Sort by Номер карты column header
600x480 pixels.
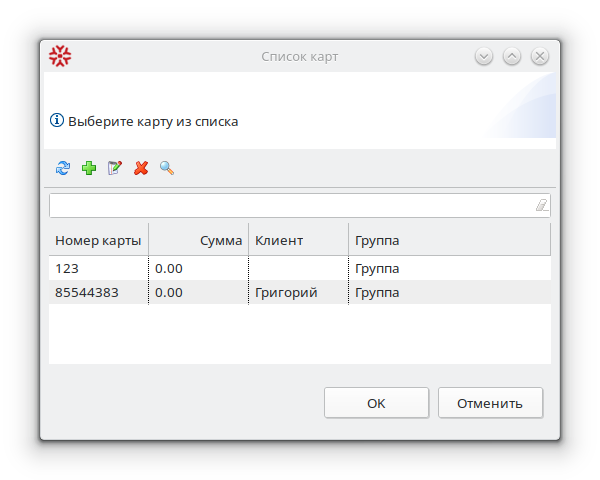coord(98,240)
